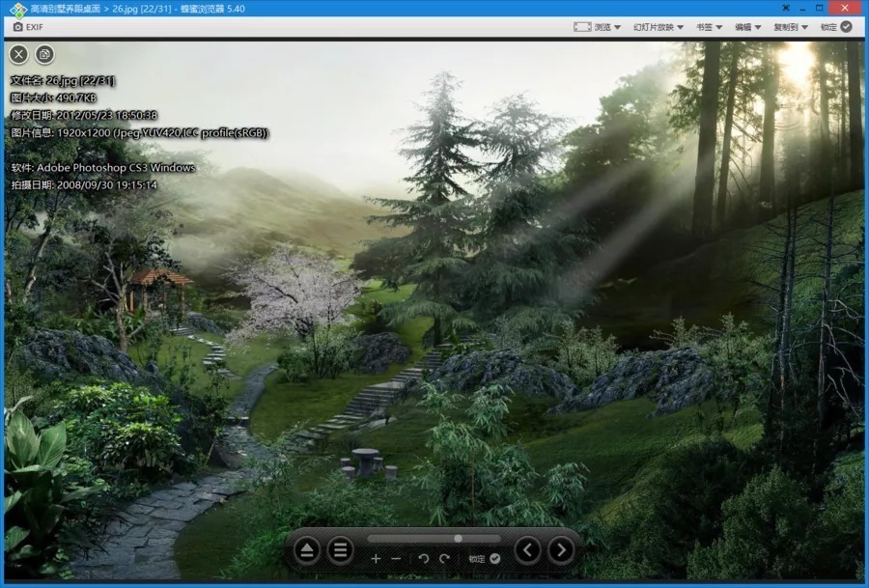869x588 pixels.
Task: Maximize the 蜂蜜浏览器 window
Action: point(819,9)
